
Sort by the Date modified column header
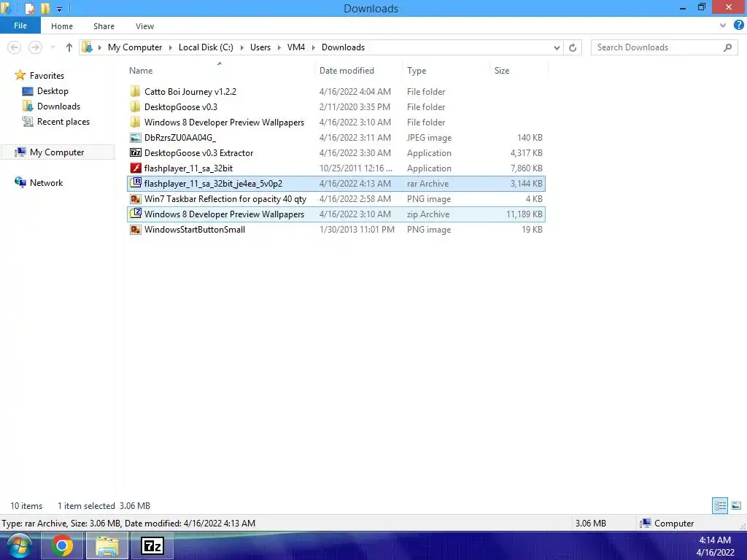click(x=347, y=71)
